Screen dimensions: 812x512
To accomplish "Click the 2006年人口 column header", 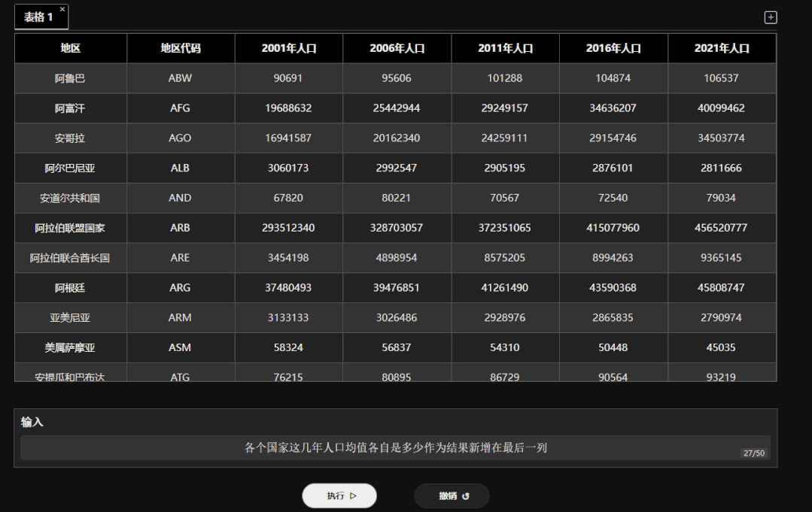I will pyautogui.click(x=397, y=49).
